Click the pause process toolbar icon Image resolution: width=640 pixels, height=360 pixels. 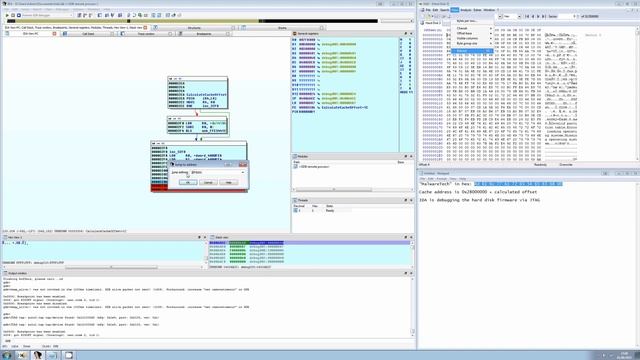point(13,15)
